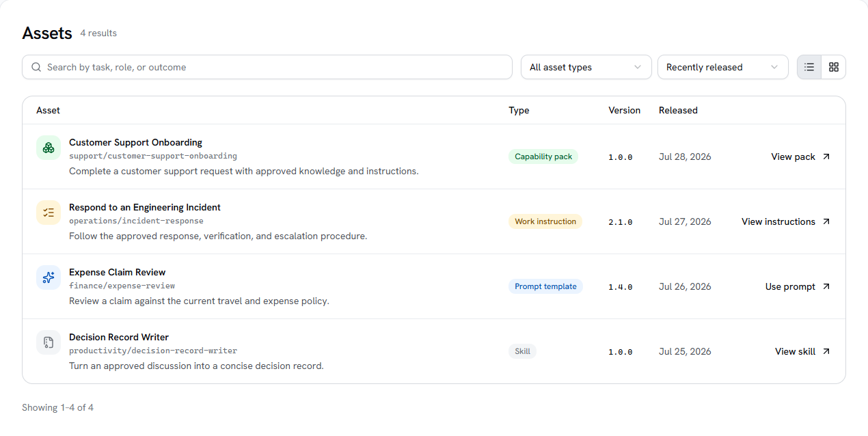Viewport: 868px width, 436px height.
Task: Click path finance/expense-review
Action: [122, 286]
